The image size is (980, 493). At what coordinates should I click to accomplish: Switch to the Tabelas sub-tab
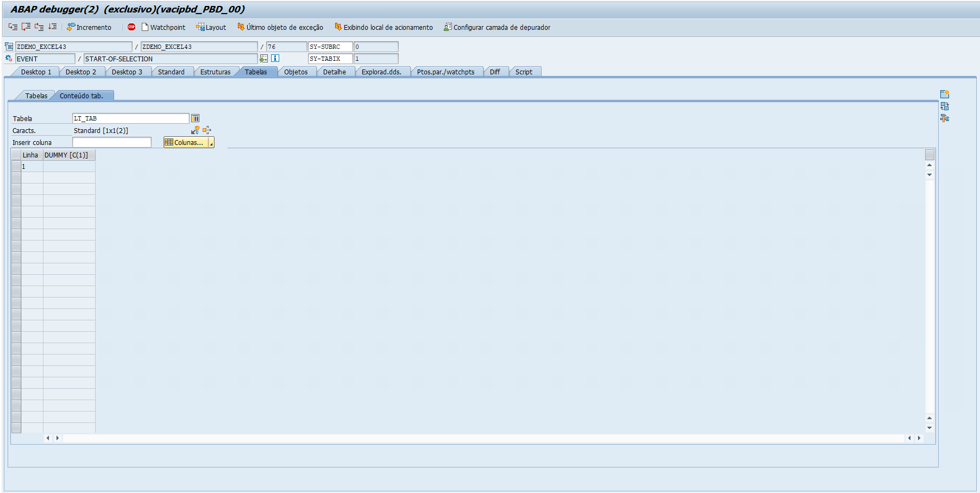[36, 95]
